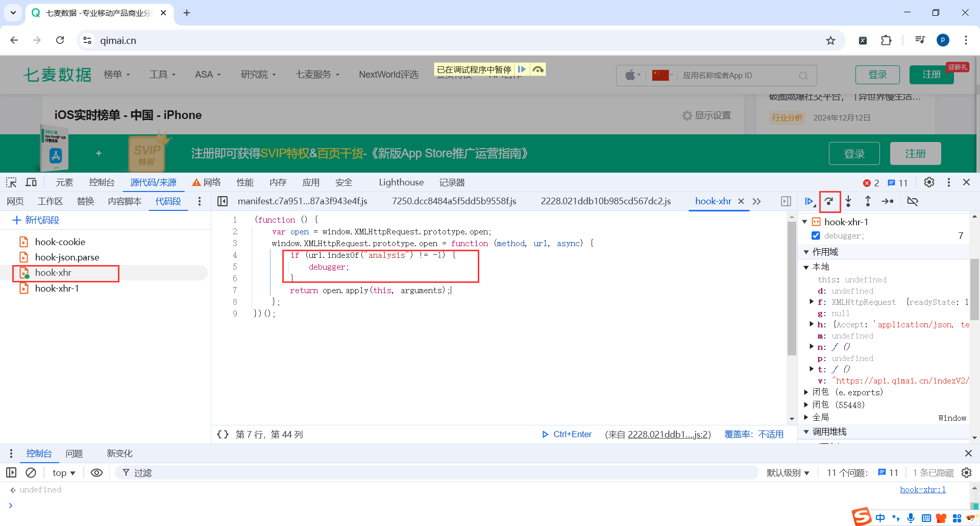Viewport: 980px width, 526px height.
Task: Toggle the debugger sidebar panel
Action: [786, 201]
